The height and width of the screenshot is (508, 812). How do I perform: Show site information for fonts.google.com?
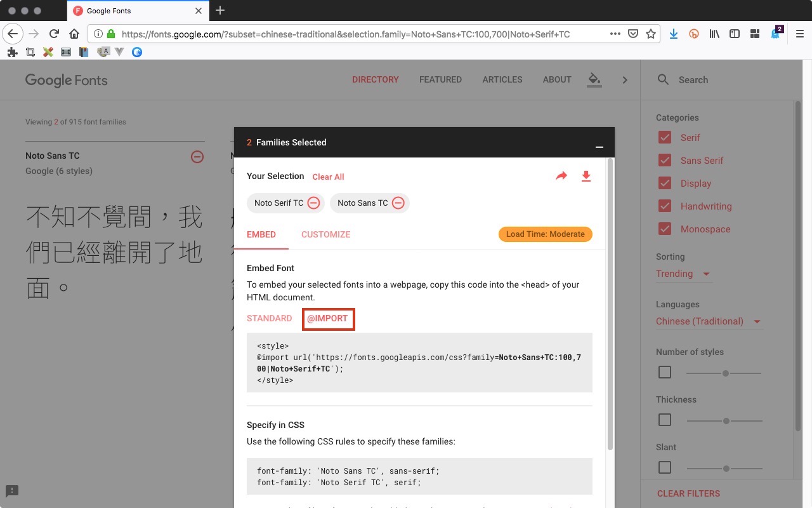(x=99, y=34)
